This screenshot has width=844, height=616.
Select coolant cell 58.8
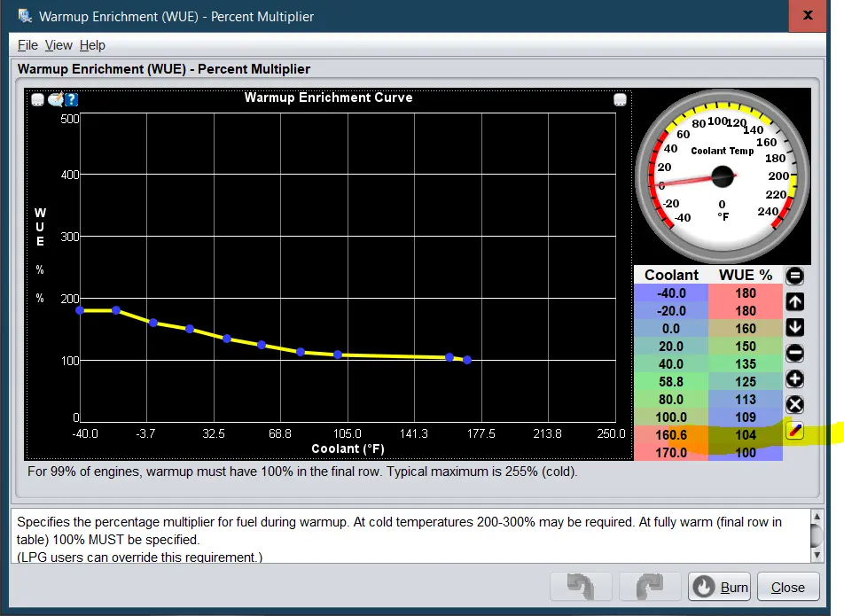coord(671,382)
